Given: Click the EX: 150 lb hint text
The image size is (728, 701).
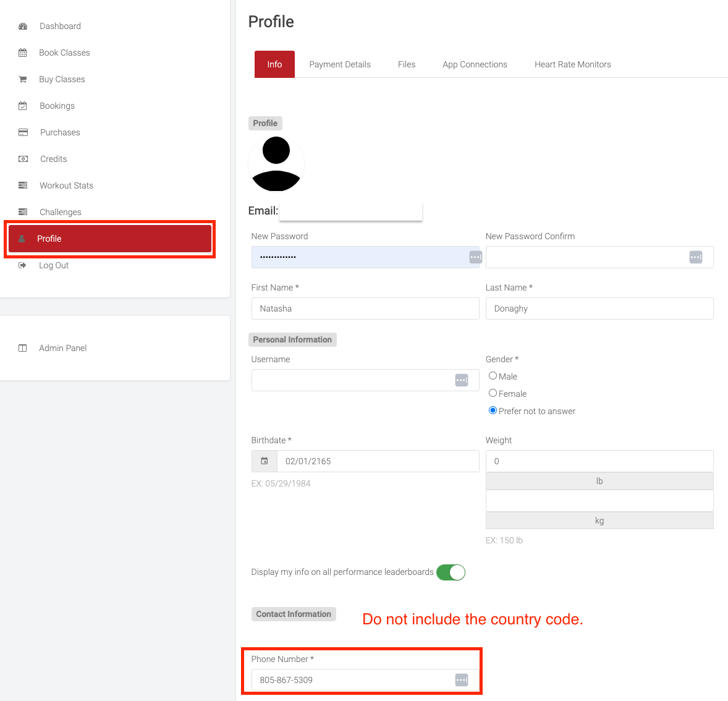Looking at the screenshot, I should [504, 540].
